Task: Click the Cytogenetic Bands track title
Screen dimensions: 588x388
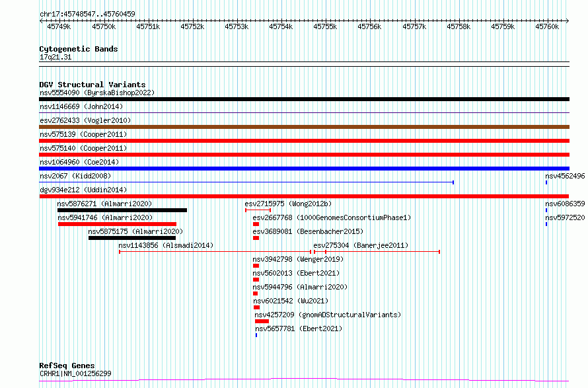Action: click(79, 49)
